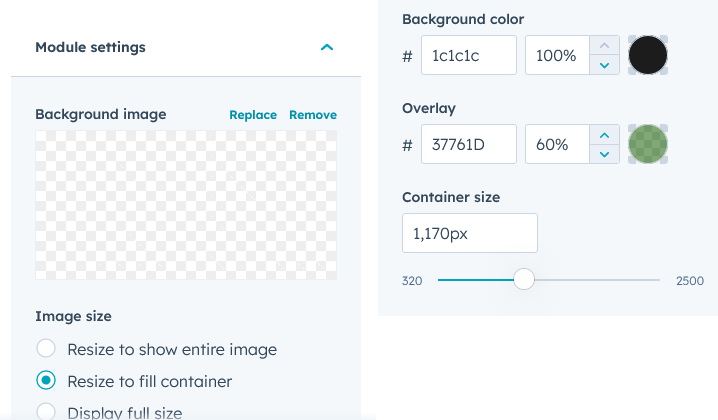718x420 pixels.
Task: Increase Background color opacity with up arrow
Action: click(603, 46)
